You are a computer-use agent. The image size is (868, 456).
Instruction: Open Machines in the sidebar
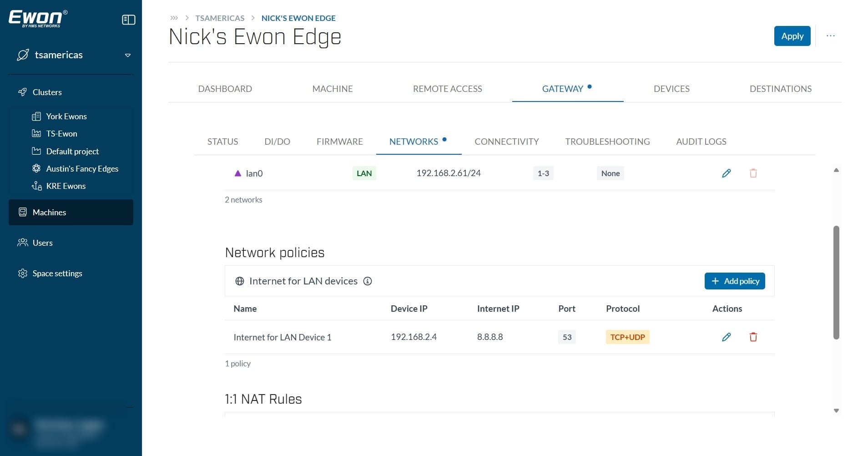(x=71, y=212)
